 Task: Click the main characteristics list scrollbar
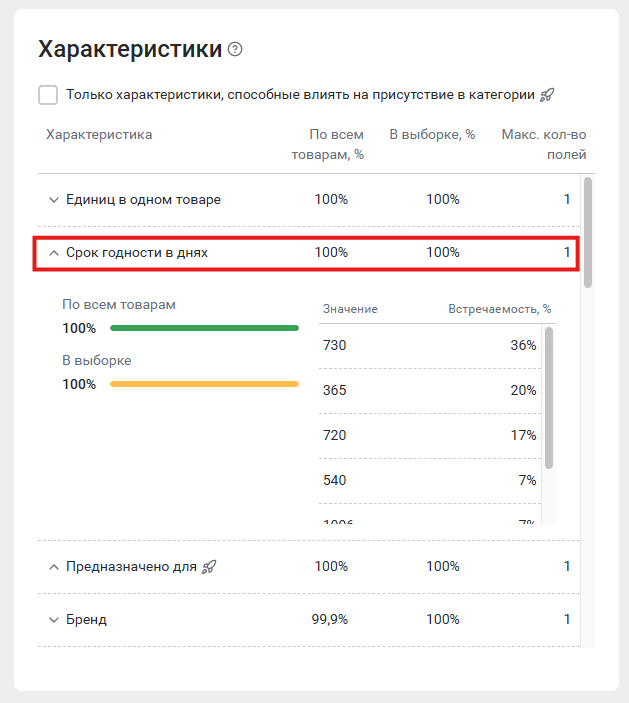point(588,232)
